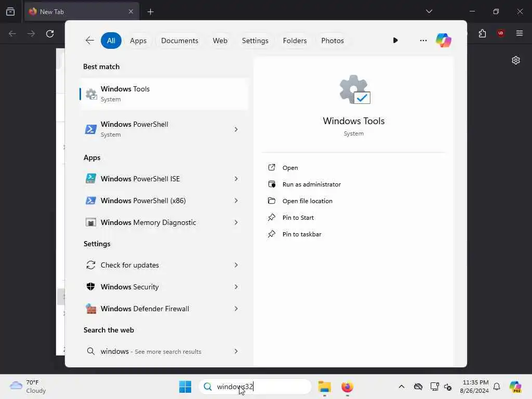Click the OneDrive cloud tray icon

tap(418, 387)
